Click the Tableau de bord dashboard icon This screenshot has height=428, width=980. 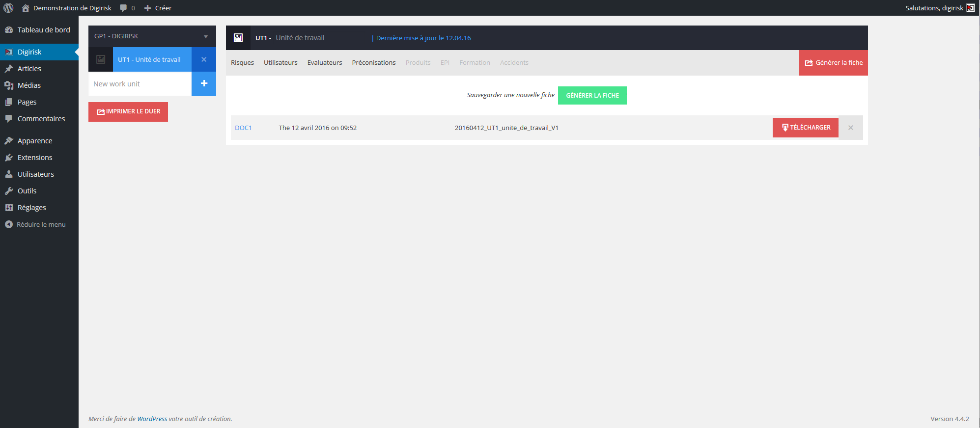(x=9, y=30)
